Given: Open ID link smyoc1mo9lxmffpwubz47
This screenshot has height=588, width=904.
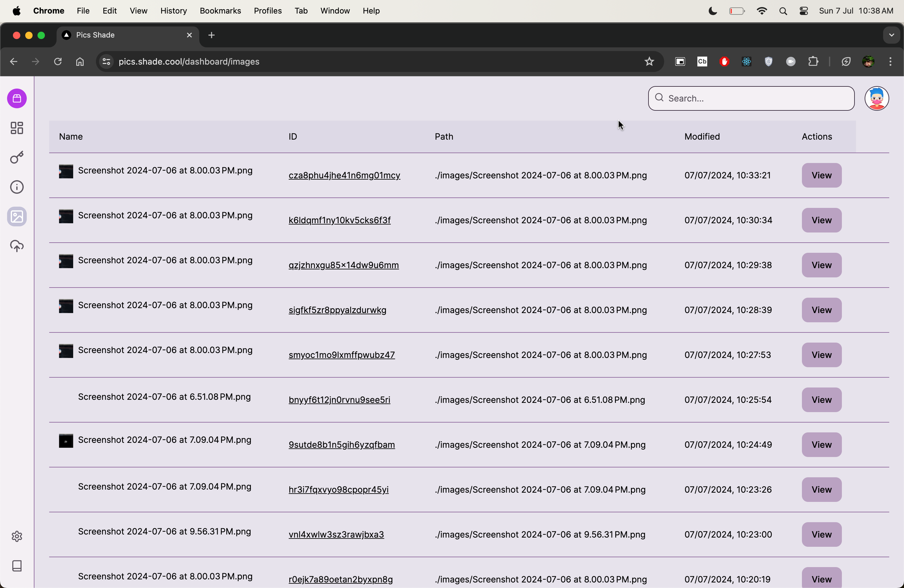Looking at the screenshot, I should point(342,355).
